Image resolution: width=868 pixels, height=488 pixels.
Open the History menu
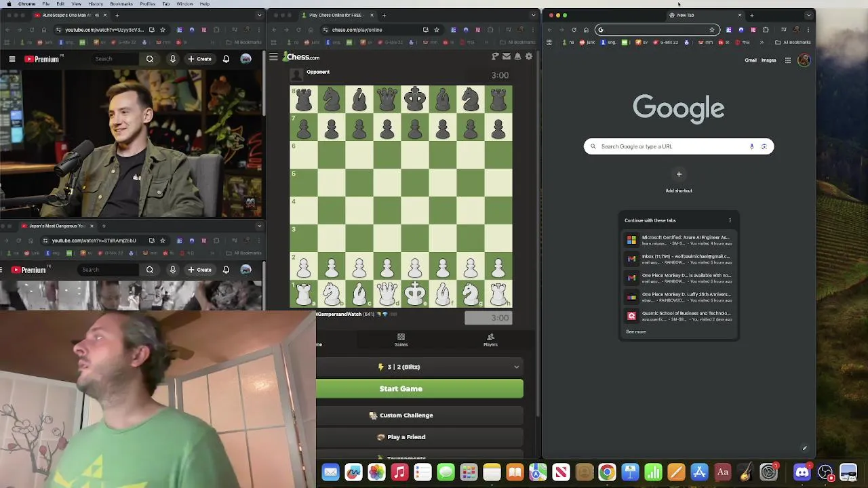96,3
